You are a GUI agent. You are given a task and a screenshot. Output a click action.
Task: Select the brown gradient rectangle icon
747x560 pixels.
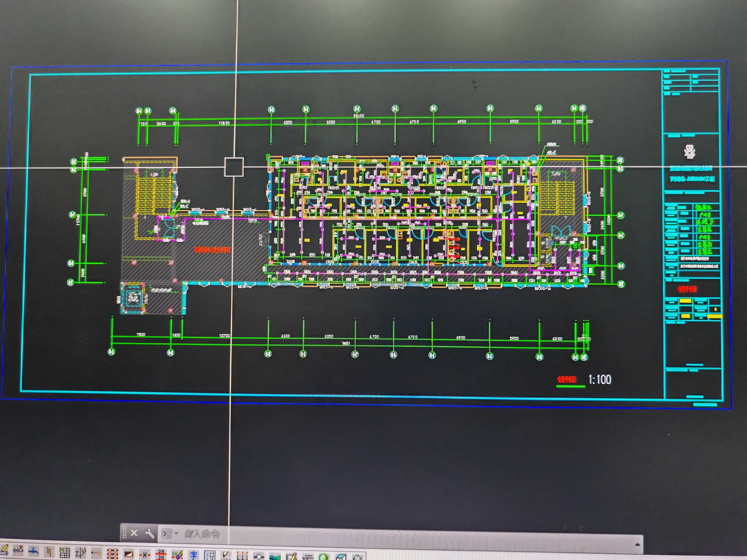[128, 554]
